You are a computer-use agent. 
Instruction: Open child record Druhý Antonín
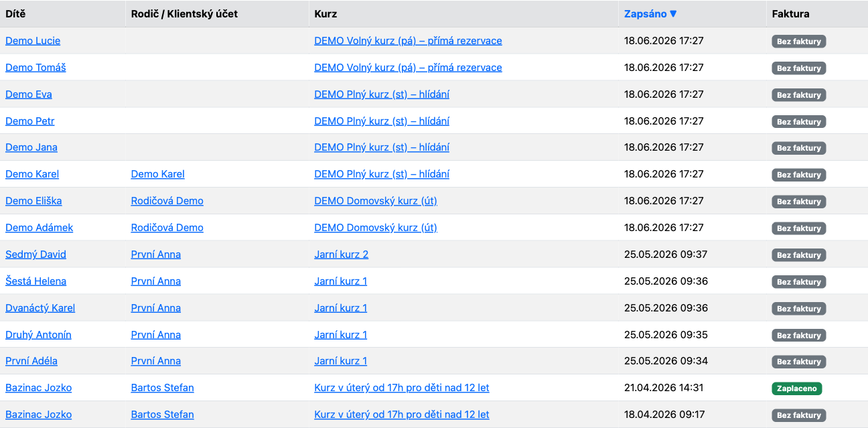click(38, 335)
